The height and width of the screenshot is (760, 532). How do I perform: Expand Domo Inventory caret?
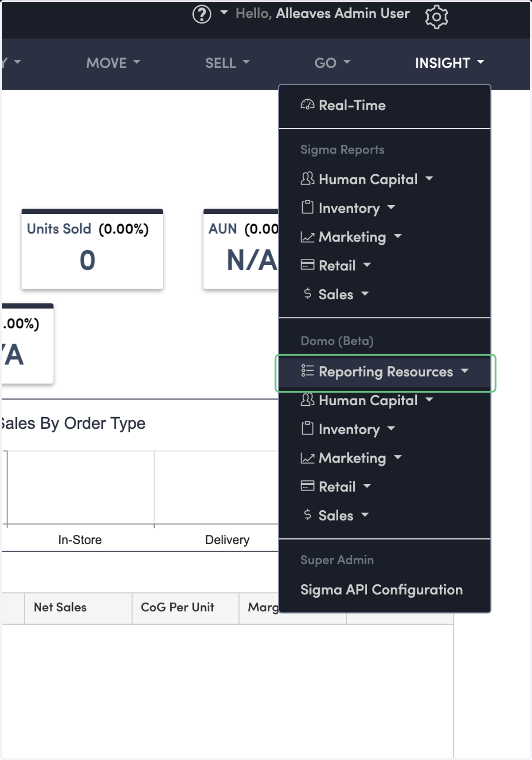click(x=391, y=428)
